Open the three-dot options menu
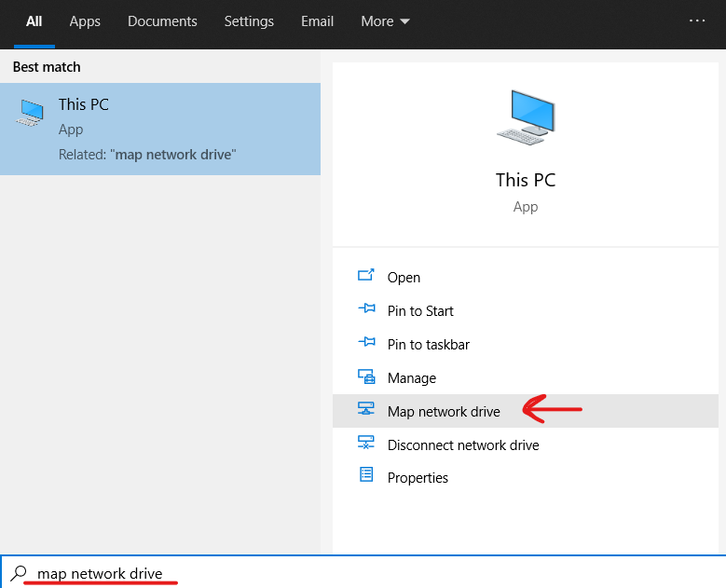Image resolution: width=726 pixels, height=588 pixels. 697,21
